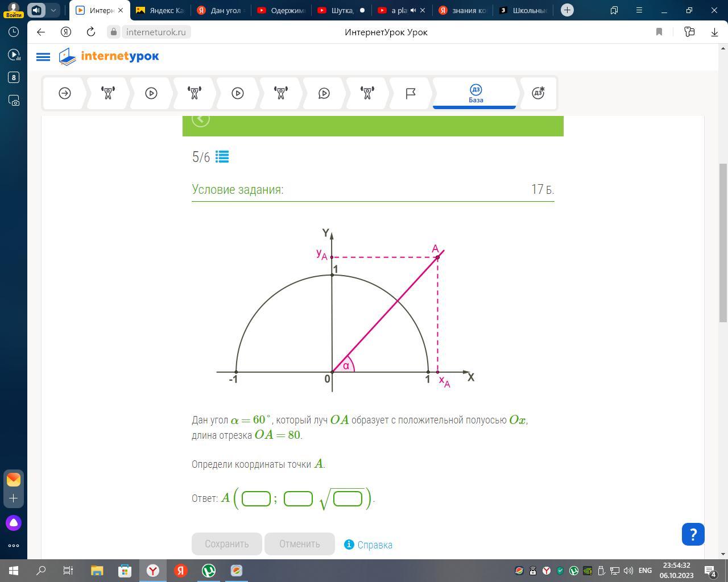Open the speech-bubble play lesson step
728x582 pixels.
pyautogui.click(x=324, y=93)
